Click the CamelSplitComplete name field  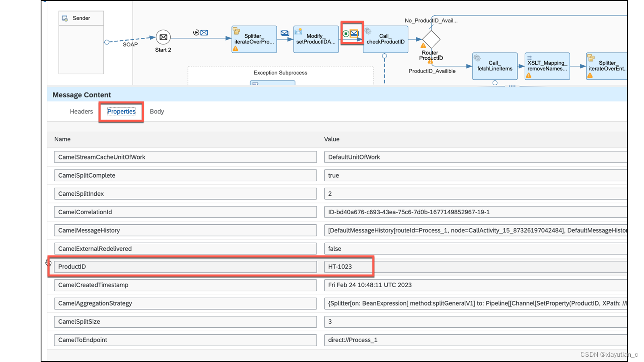185,175
